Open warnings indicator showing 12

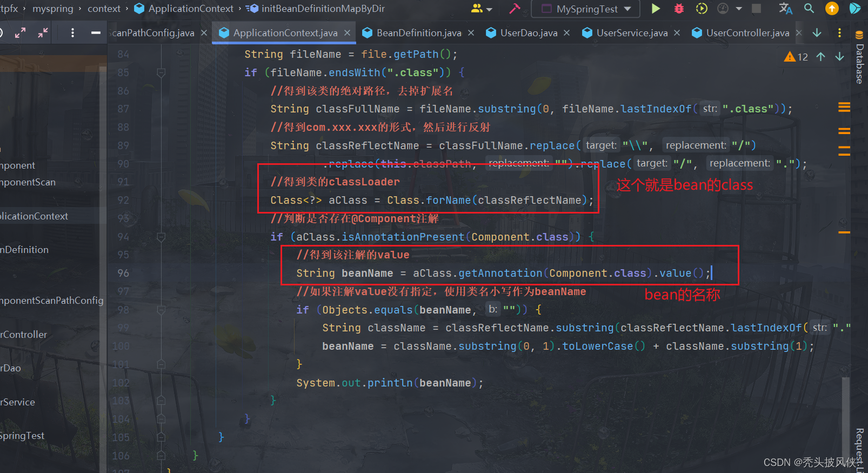coord(796,57)
